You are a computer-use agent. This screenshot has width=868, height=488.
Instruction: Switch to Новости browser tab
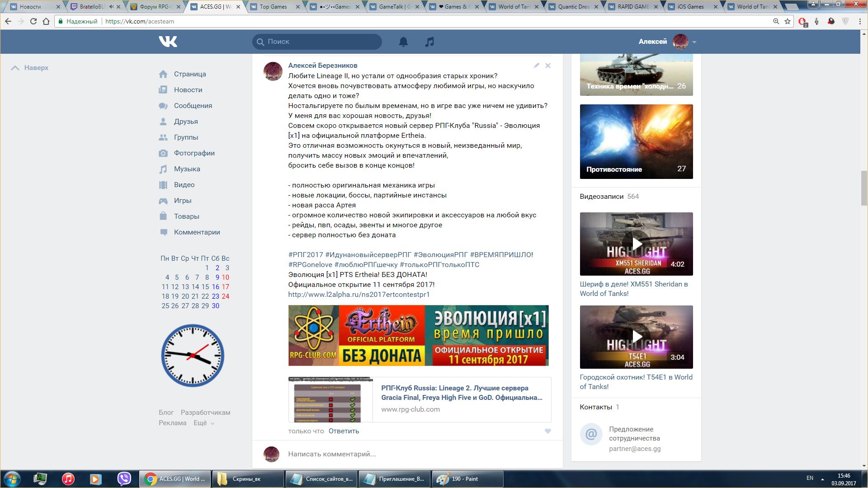pos(35,7)
